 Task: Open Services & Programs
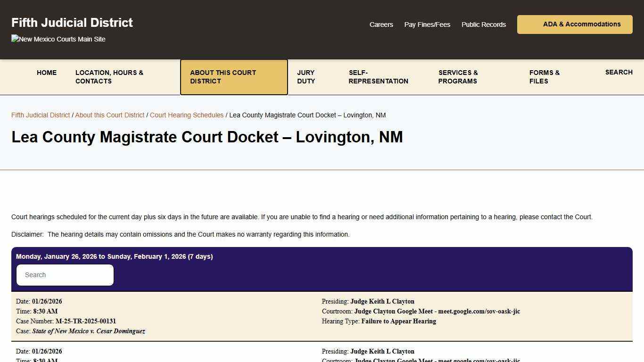coord(457,77)
